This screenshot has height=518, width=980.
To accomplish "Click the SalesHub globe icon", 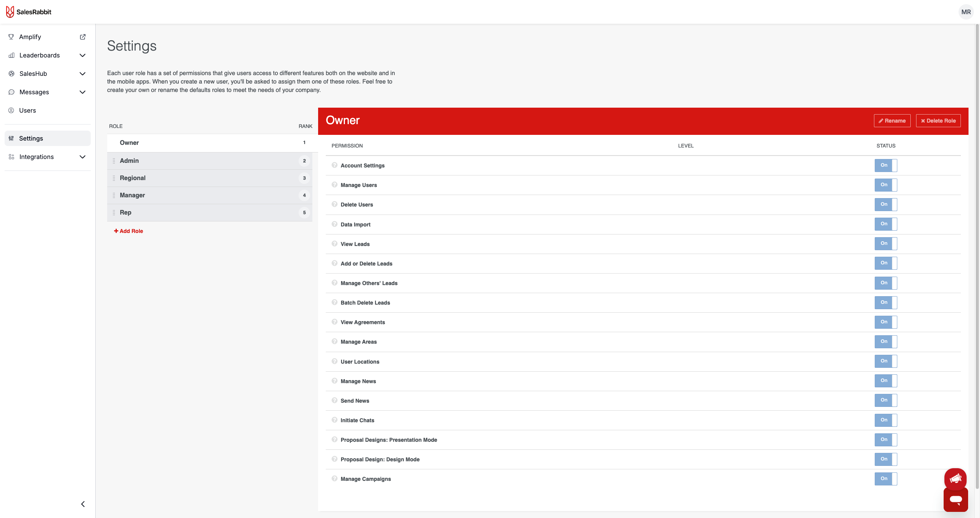I will click(11, 74).
